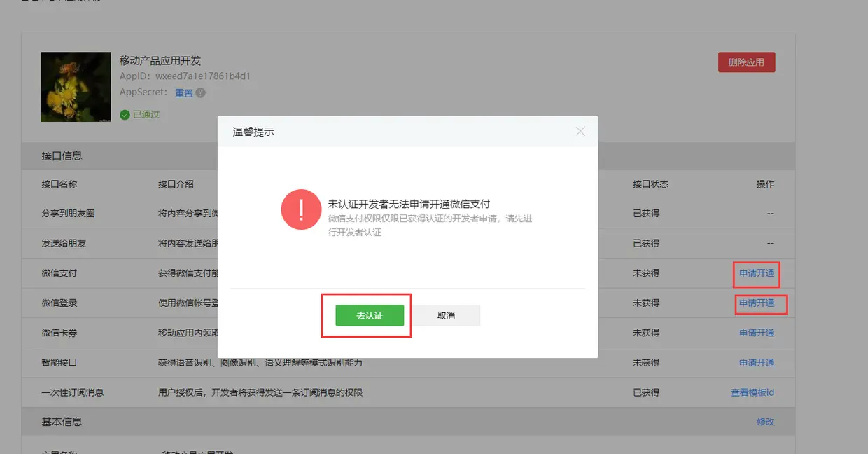Dismiss the 温馨提示 dialog via its X icon
This screenshot has width=868, height=454.
tap(580, 131)
